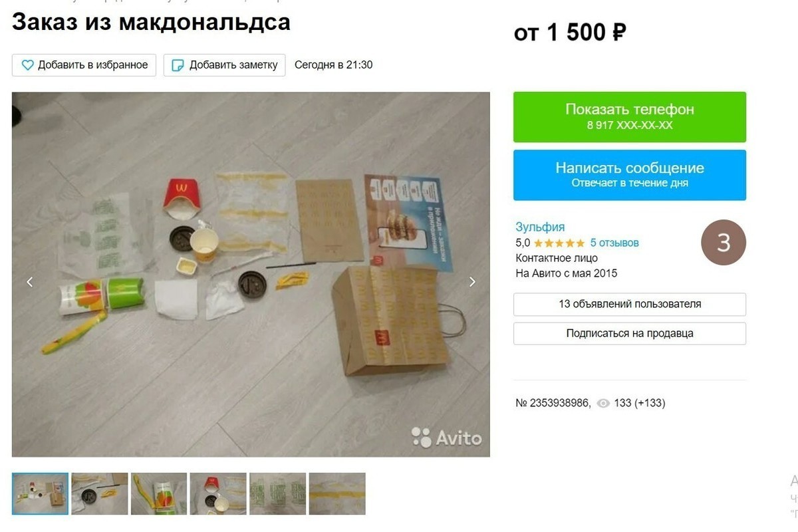Click the five-star seller rating
The width and height of the screenshot is (798, 532).
click(x=559, y=243)
